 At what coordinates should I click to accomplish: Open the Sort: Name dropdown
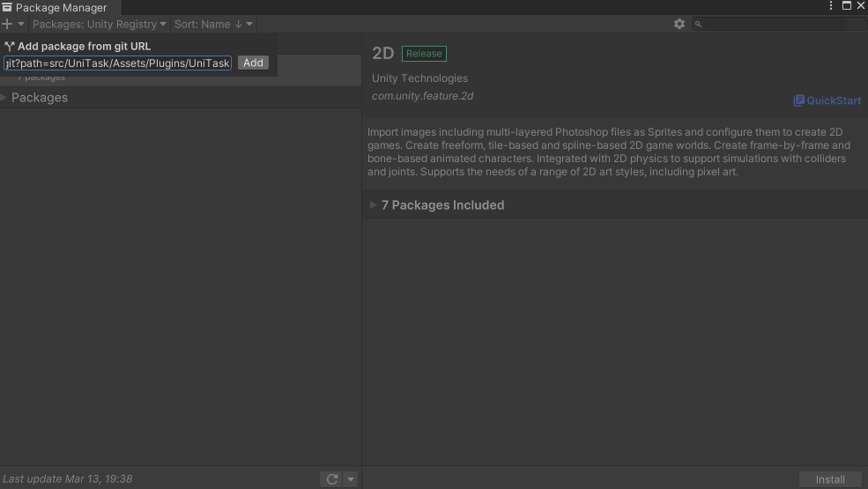tap(213, 24)
